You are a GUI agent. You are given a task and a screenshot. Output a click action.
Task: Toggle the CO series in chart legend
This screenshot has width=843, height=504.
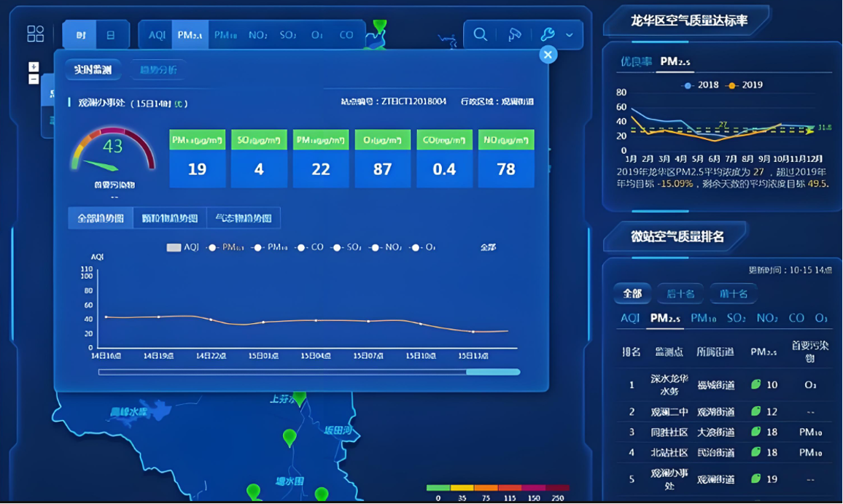(x=310, y=247)
